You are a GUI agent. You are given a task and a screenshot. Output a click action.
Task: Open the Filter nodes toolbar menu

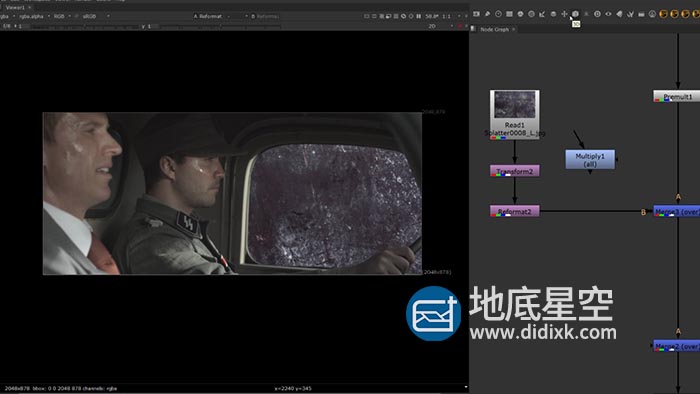coord(531,14)
